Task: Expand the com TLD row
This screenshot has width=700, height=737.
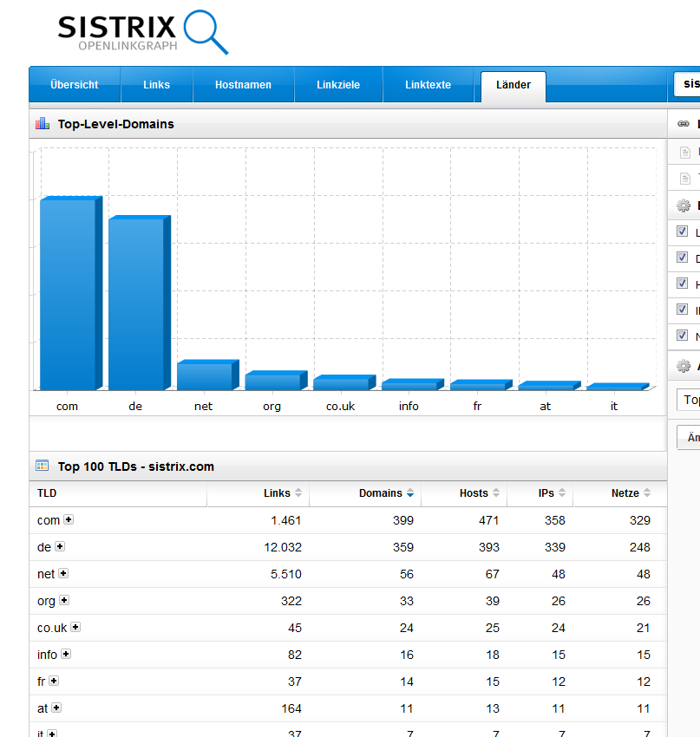Action: (69, 520)
